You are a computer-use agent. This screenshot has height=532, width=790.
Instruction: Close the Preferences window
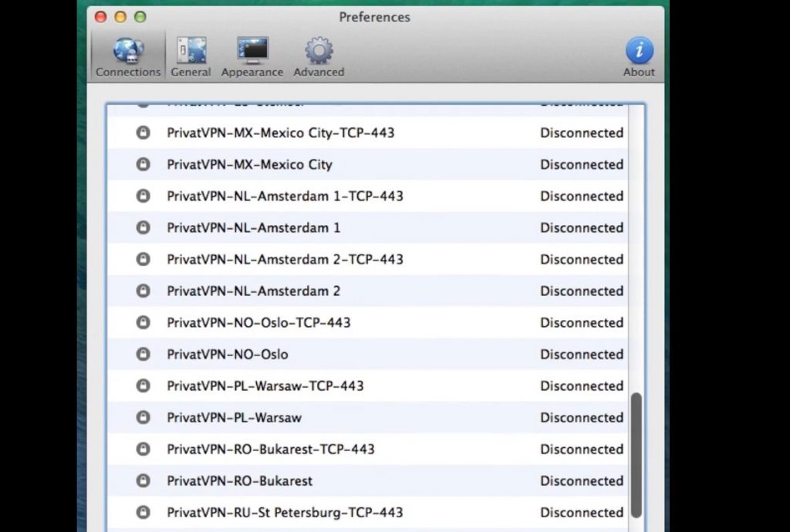click(x=101, y=17)
